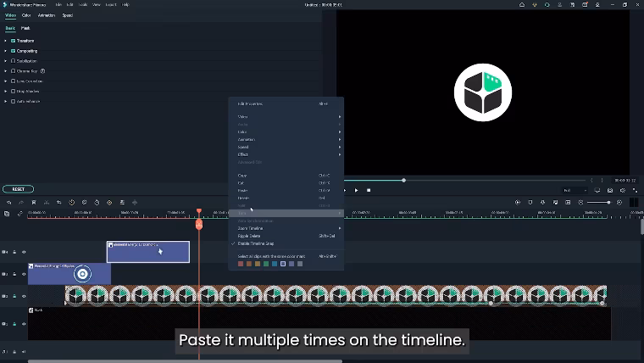Expand the Drop Shadow section arrow
Image resolution: width=644 pixels, height=363 pixels.
tap(5, 92)
